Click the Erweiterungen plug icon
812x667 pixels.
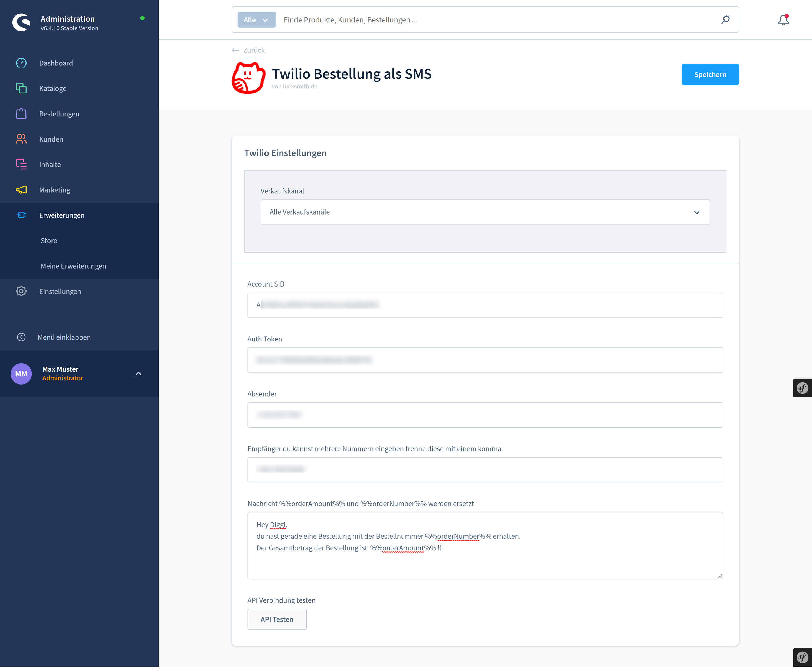[x=21, y=215]
